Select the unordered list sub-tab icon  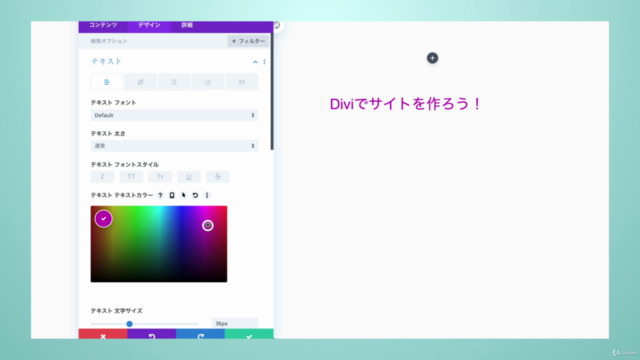point(174,82)
